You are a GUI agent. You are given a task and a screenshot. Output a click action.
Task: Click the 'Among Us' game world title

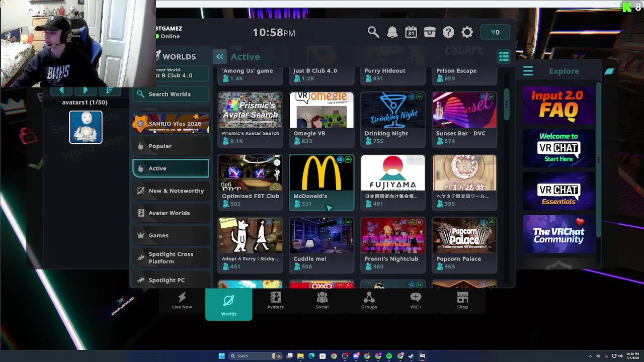pyautogui.click(x=248, y=71)
